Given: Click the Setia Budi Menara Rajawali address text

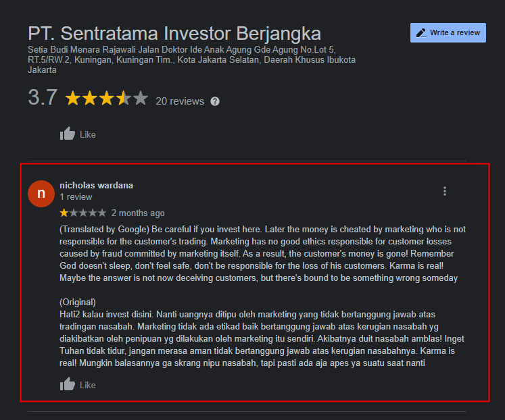Looking at the screenshot, I should (191, 60).
